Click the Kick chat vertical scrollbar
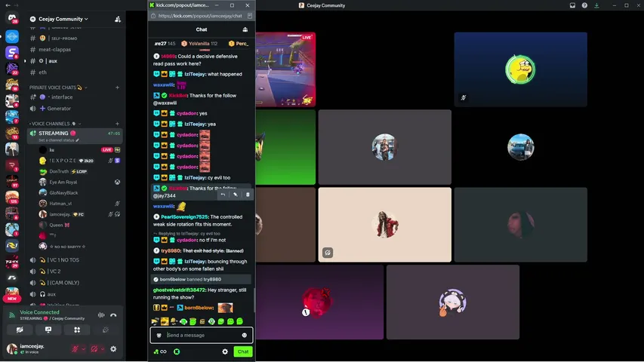 coord(254,299)
